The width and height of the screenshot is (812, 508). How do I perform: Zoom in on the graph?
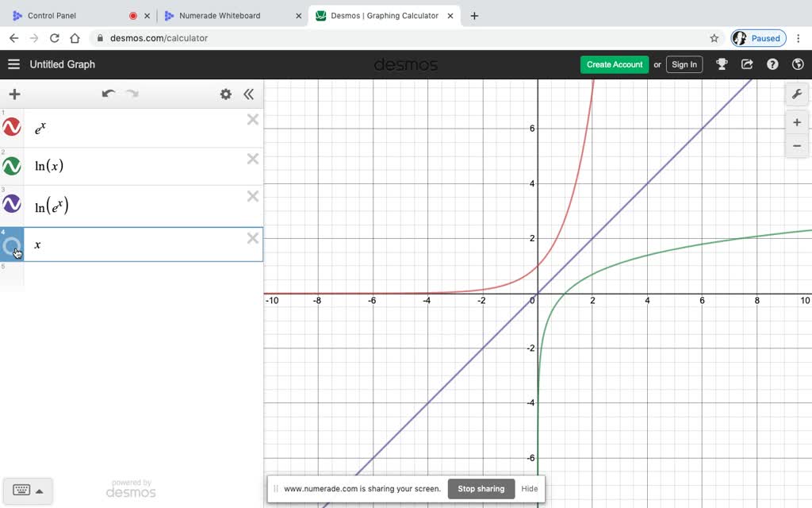click(x=797, y=123)
